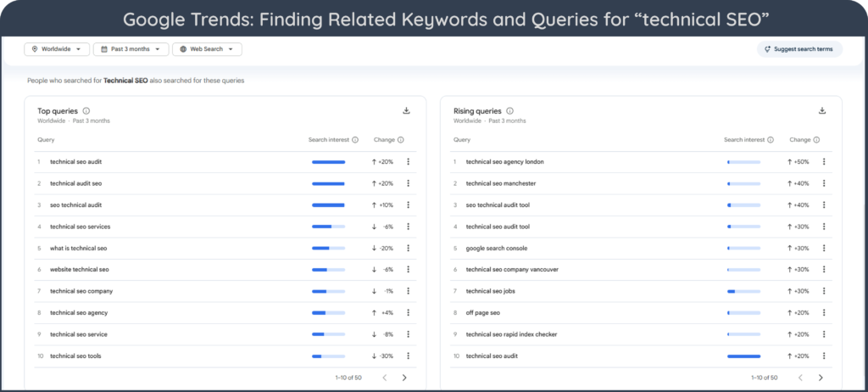Viewport: 868px width, 392px height.
Task: Open the Worldwide location dropdown
Action: coord(57,49)
